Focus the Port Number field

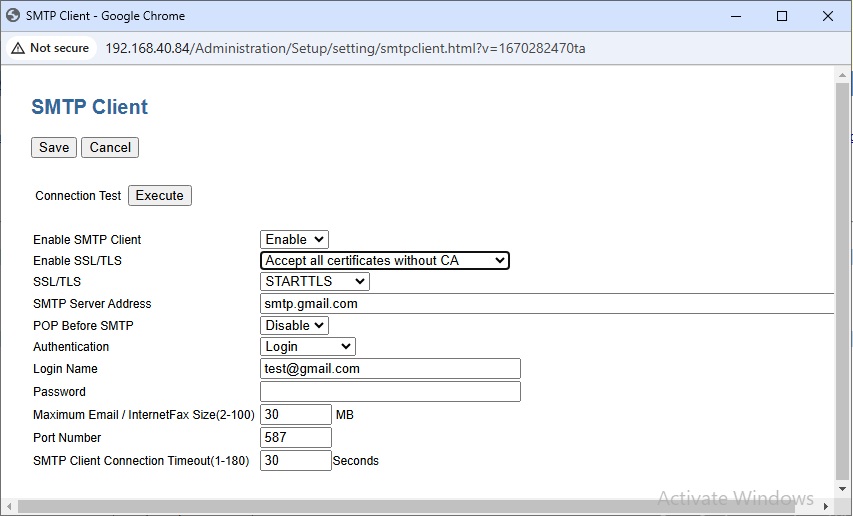(295, 437)
